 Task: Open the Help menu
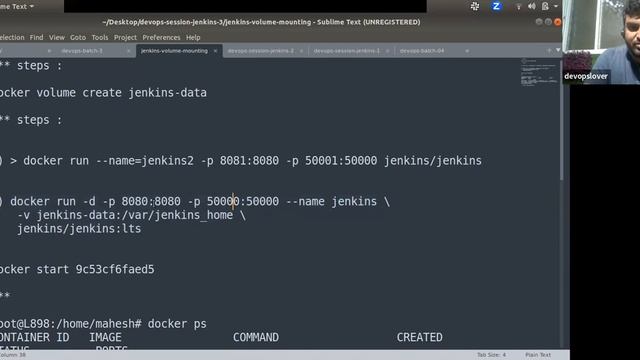pyautogui.click(x=193, y=37)
